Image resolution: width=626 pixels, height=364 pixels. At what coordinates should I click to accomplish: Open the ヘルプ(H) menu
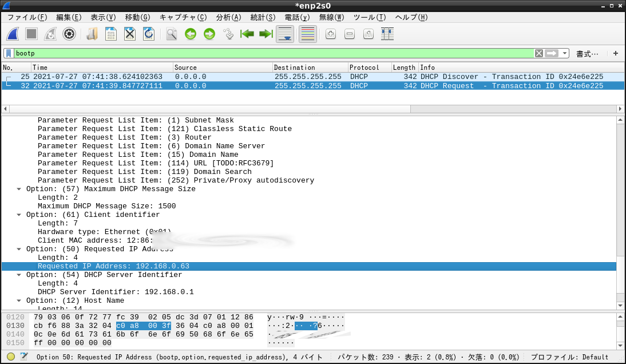[411, 17]
